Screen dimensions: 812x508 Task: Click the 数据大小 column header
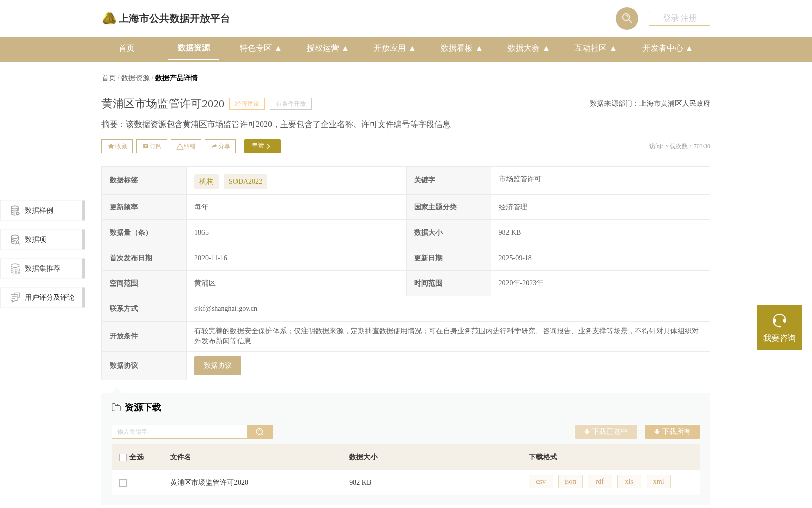click(363, 457)
